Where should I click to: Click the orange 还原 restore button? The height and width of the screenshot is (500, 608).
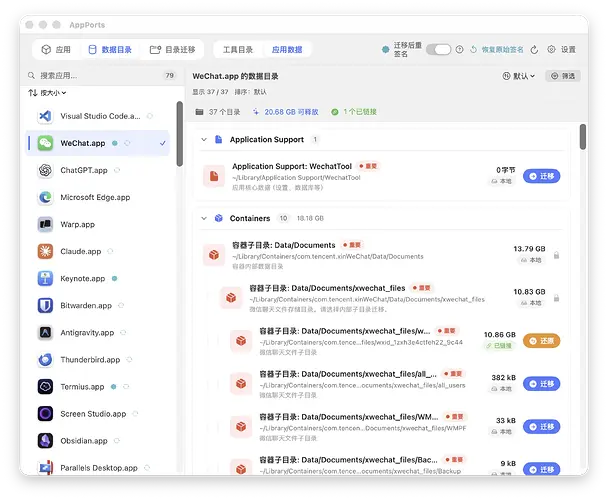click(541, 341)
